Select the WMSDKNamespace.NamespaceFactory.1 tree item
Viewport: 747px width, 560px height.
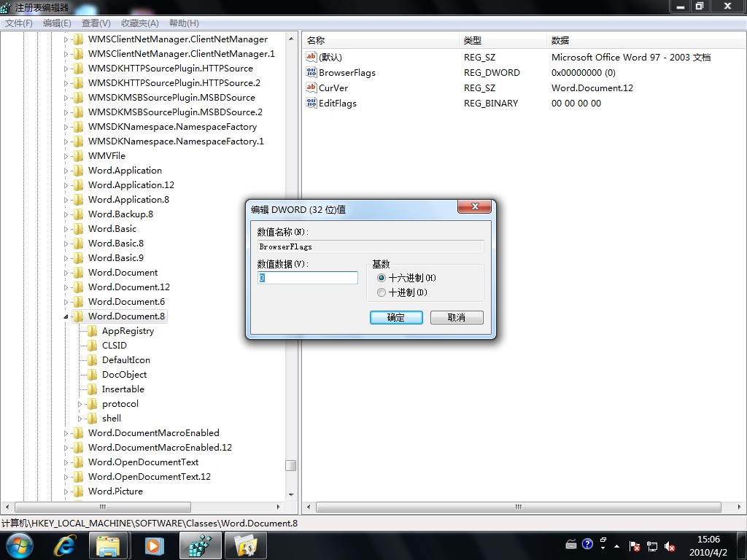(176, 141)
